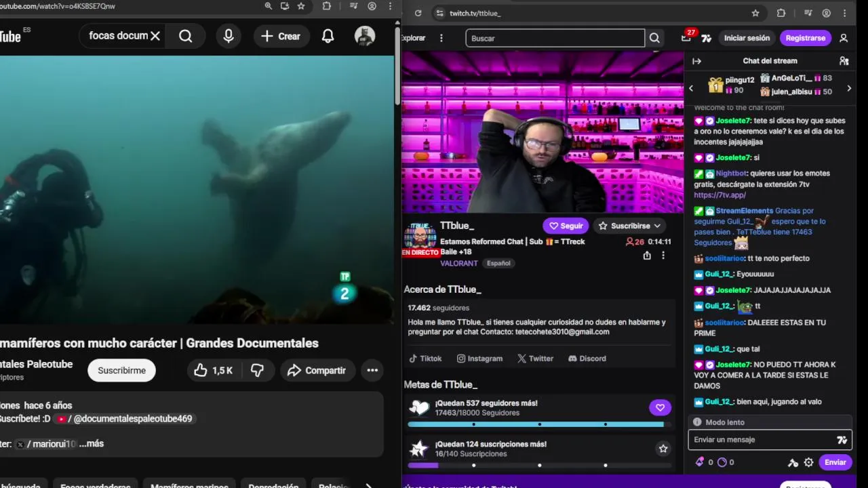Open TTblue_ Instagram link
The height and width of the screenshot is (488, 868).
479,359
